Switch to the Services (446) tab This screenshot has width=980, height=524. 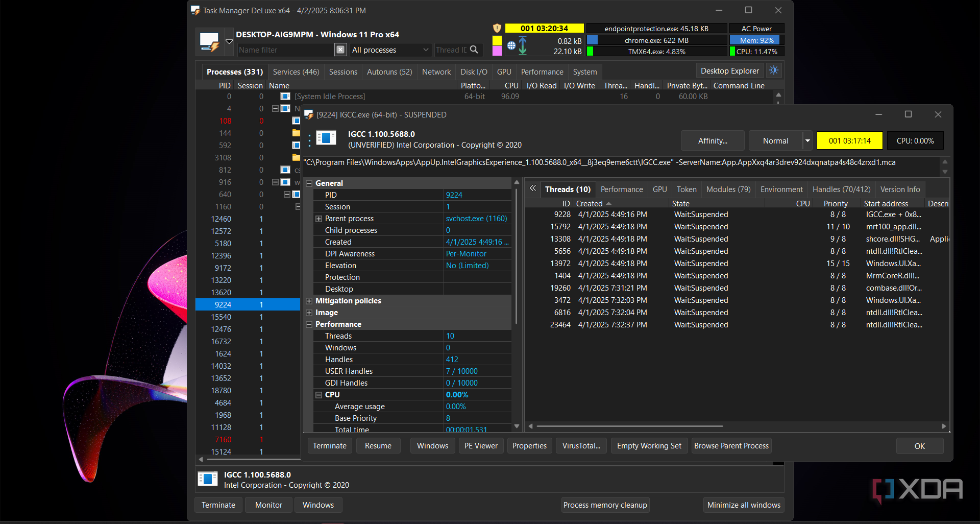pos(296,72)
